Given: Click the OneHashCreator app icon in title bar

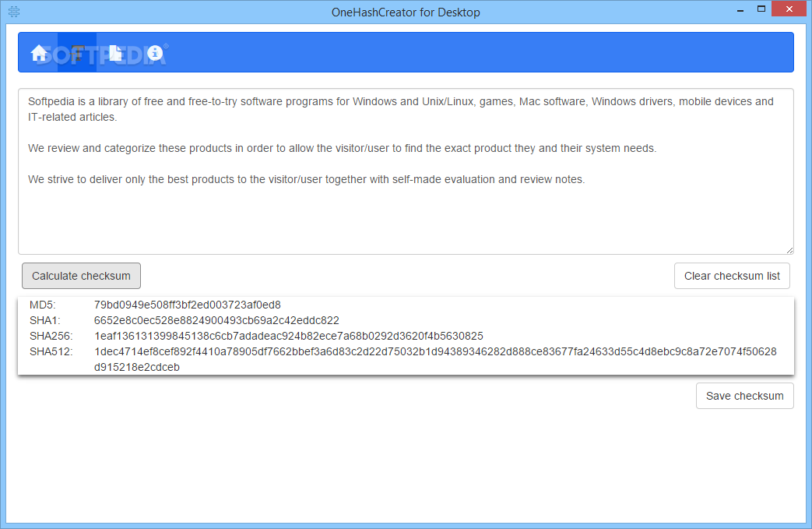Looking at the screenshot, I should [14, 12].
